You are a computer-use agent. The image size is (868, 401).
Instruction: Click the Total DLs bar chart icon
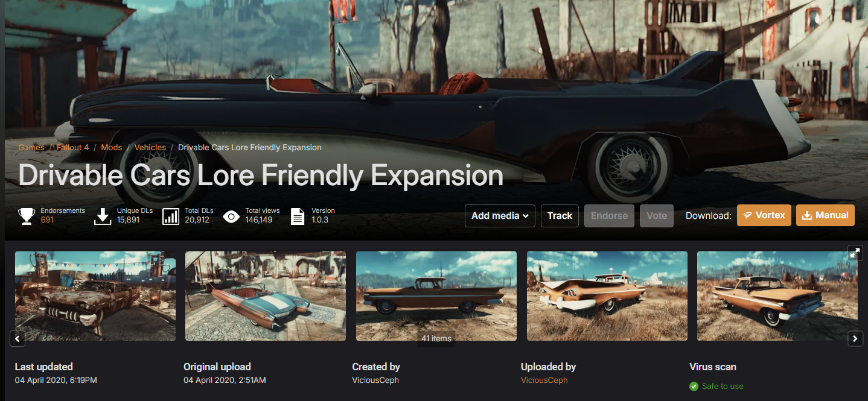[x=171, y=216]
